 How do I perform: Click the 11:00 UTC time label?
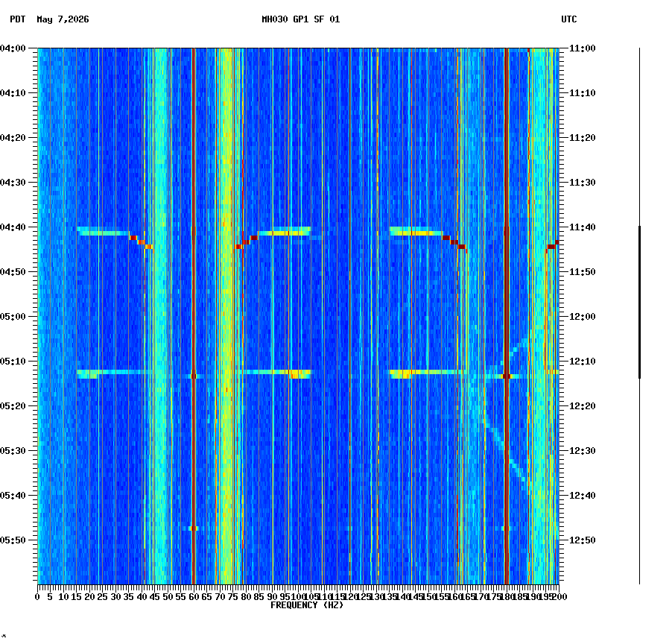pos(583,48)
